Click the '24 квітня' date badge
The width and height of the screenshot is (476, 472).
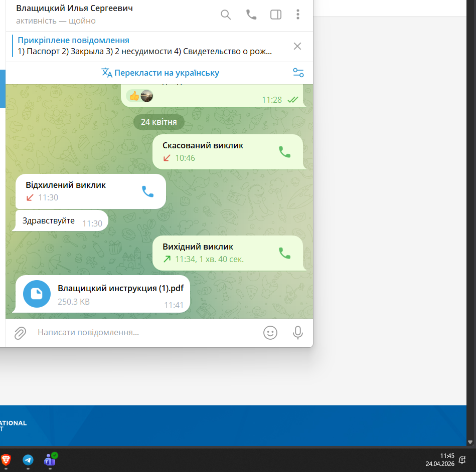coord(159,122)
